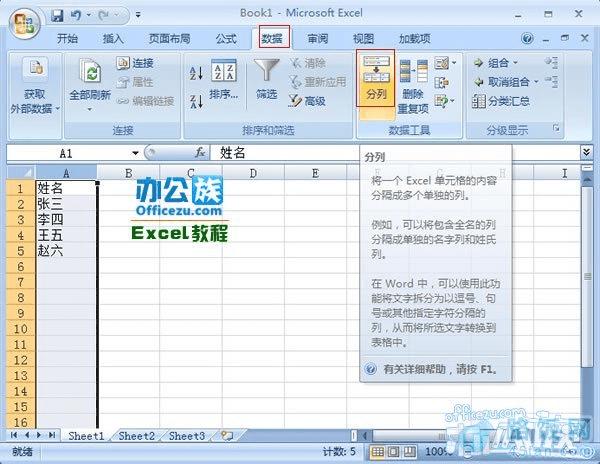Expand the what-if analysis dropdown arrow
600x464 pixels.
[453, 101]
